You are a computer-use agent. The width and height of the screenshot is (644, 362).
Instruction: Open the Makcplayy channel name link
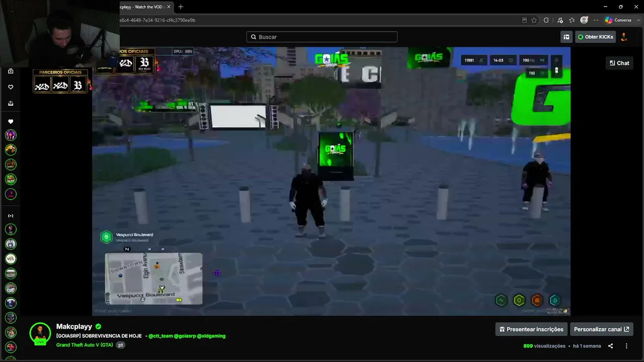click(x=74, y=326)
